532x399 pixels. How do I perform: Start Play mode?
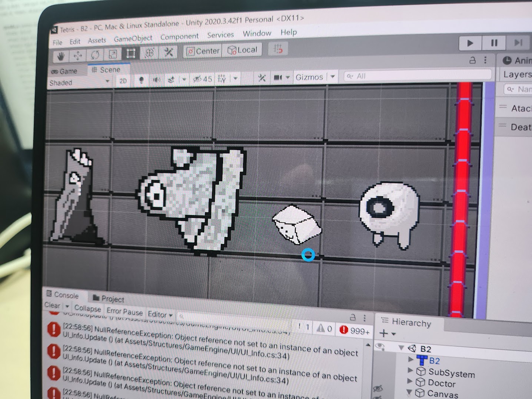(470, 43)
